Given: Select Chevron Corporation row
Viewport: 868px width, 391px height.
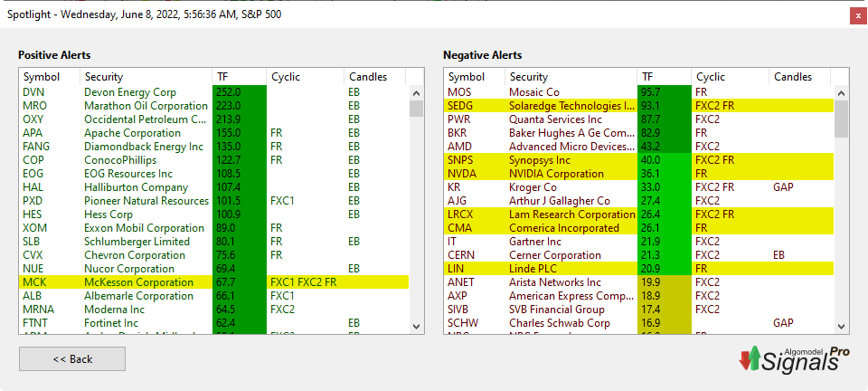Looking at the screenshot, I should [214, 254].
